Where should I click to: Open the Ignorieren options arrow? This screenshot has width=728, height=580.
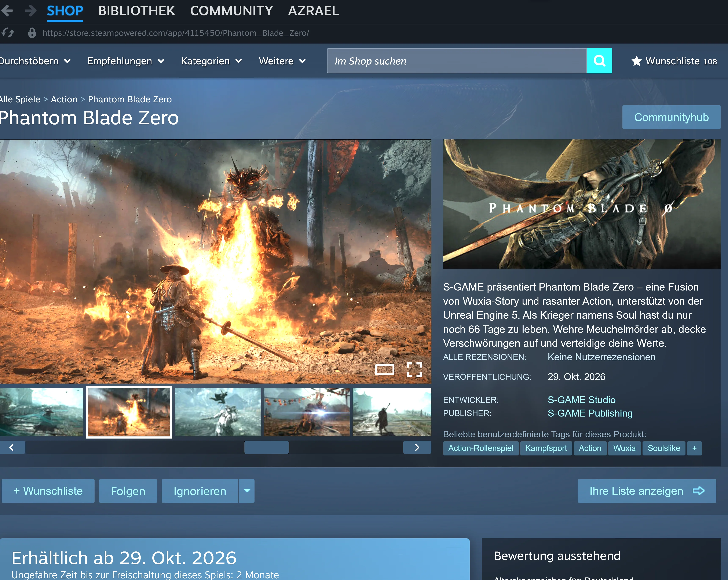pos(247,491)
